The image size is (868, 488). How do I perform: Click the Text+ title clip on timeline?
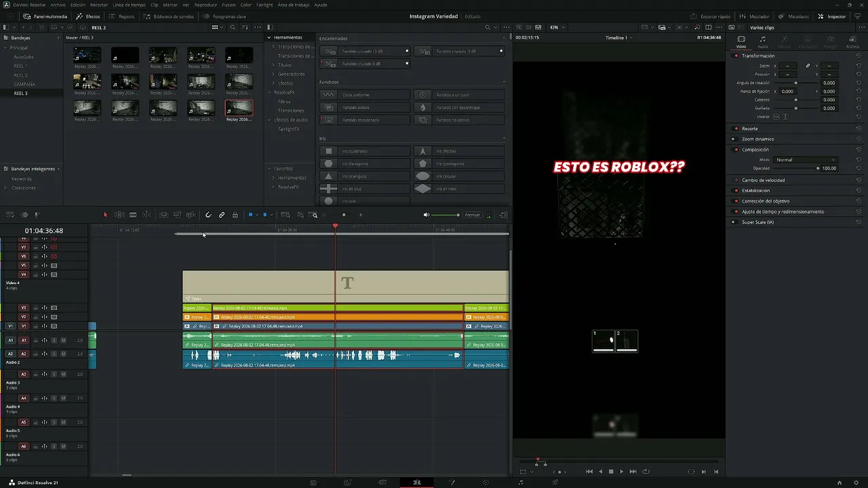click(346, 287)
